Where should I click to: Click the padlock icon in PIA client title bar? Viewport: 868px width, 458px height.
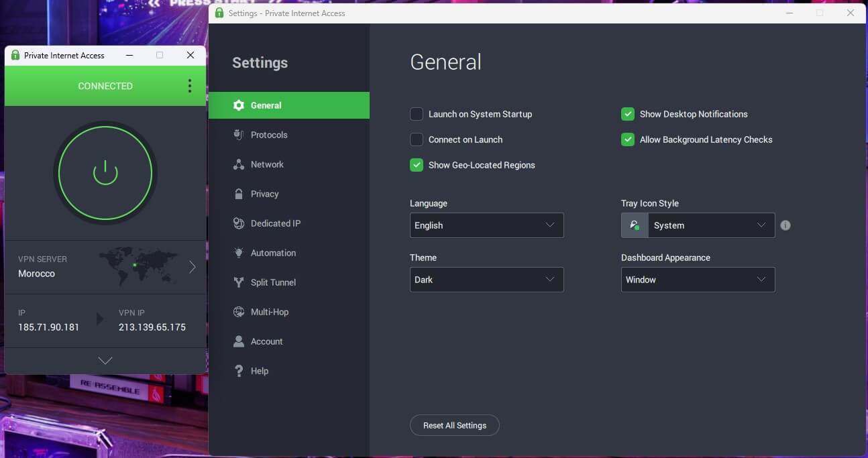click(15, 55)
